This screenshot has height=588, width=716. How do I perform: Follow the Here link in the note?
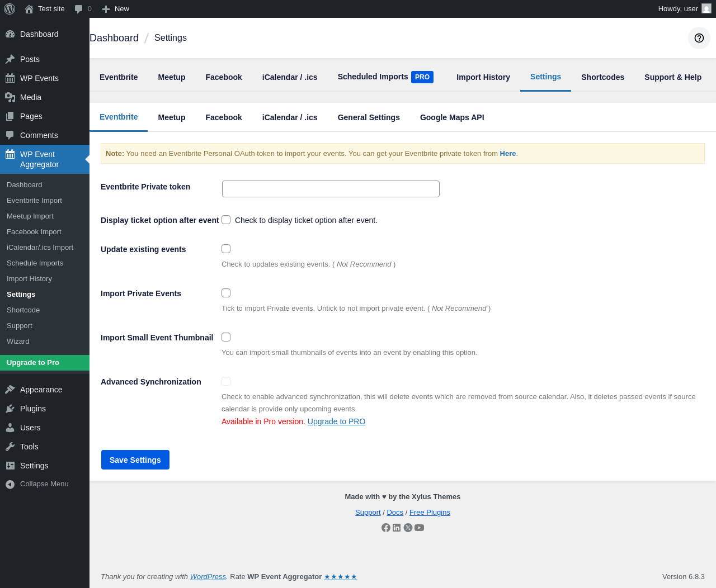pos(508,154)
